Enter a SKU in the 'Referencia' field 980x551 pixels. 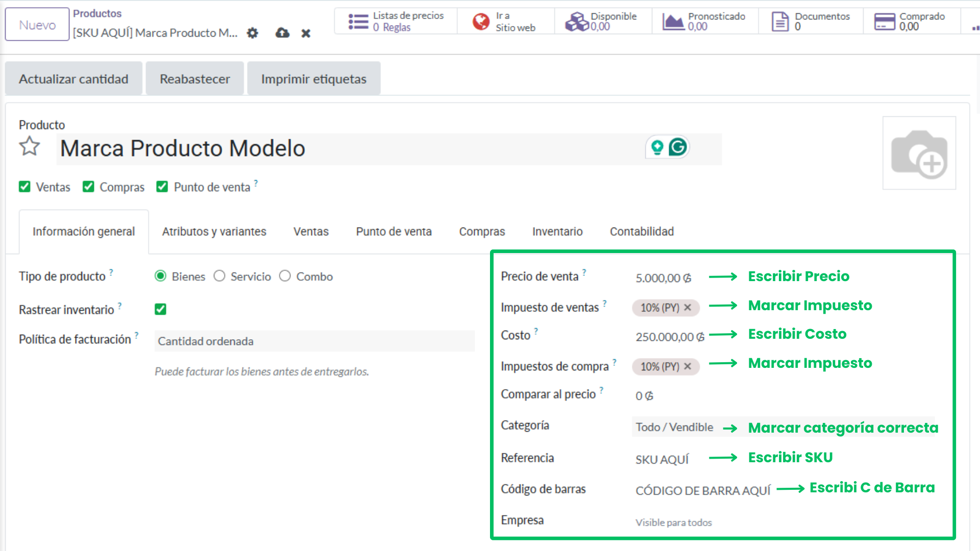coord(661,459)
